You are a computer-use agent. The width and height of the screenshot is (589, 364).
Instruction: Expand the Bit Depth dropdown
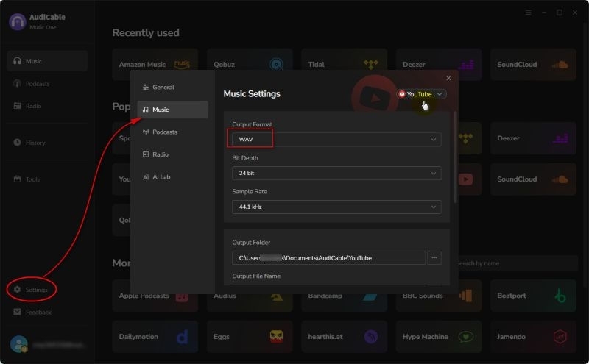[336, 173]
